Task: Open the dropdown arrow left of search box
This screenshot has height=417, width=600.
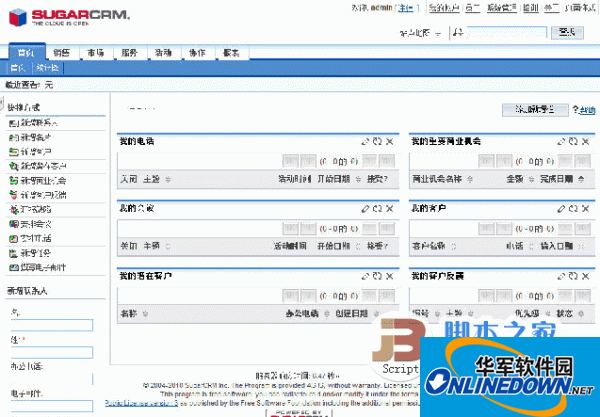Action: (438, 34)
